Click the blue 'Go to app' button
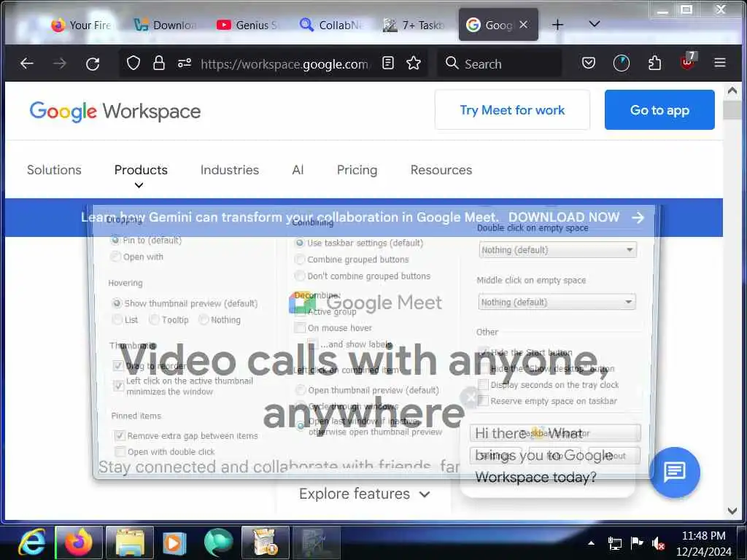The height and width of the screenshot is (560, 747). tap(659, 110)
